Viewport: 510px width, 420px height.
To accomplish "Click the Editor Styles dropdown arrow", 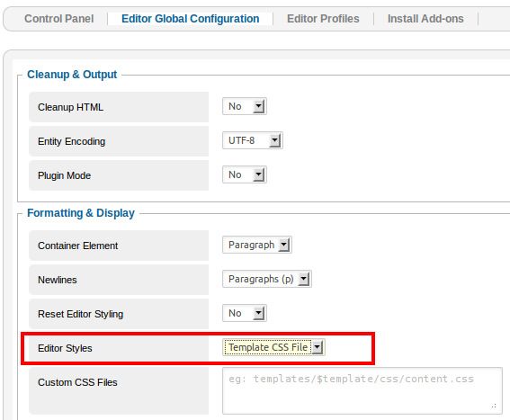I will 317,347.
